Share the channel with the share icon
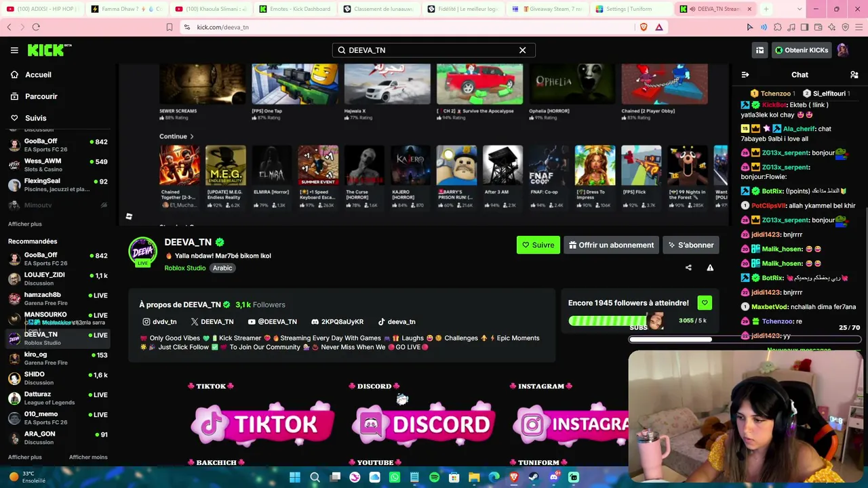 688,268
